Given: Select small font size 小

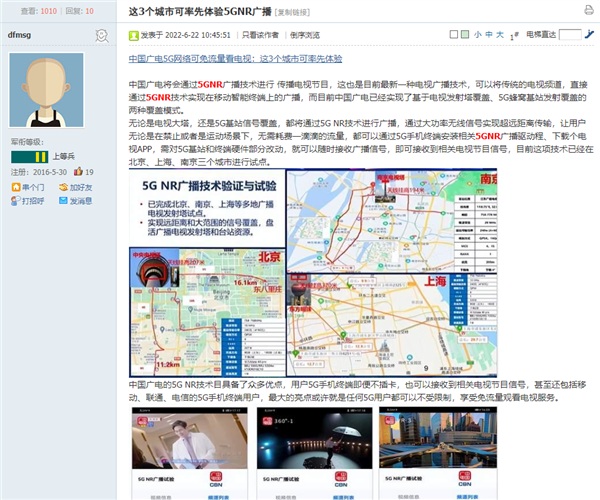Looking at the screenshot, I should (x=476, y=34).
